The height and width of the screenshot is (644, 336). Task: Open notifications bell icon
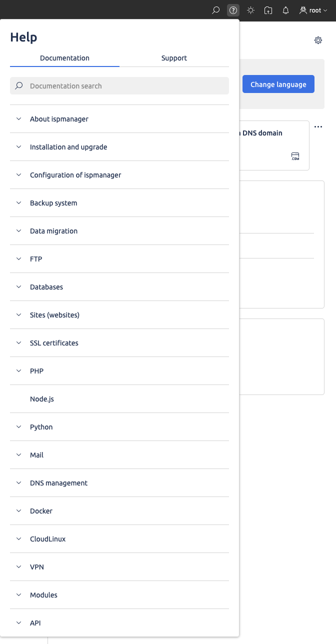tap(286, 10)
